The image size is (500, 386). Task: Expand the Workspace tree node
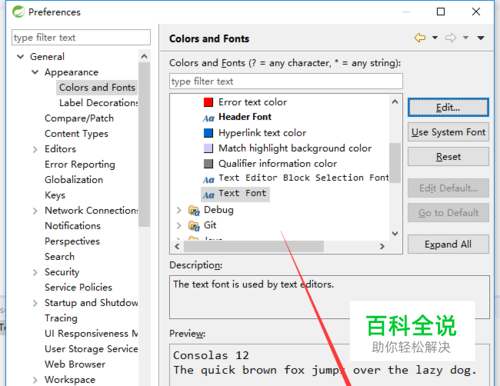[35, 380]
